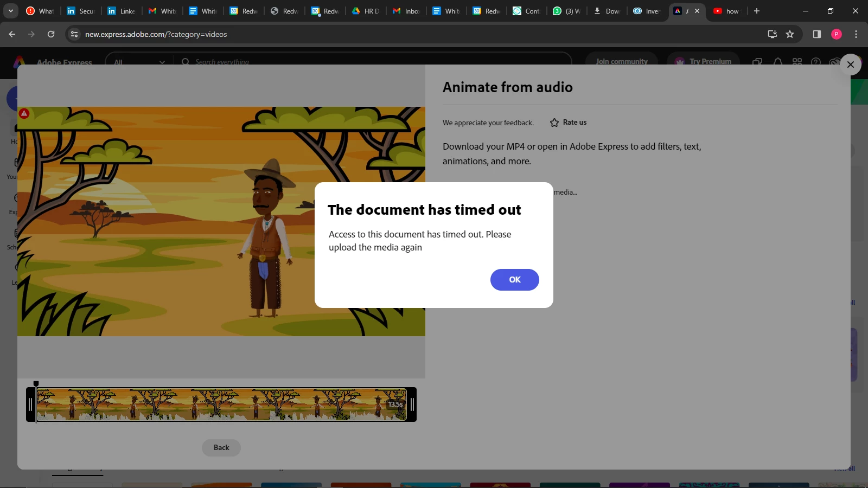Image resolution: width=868 pixels, height=488 pixels.
Task: Open the All category dropdown in search
Action: click(x=139, y=62)
